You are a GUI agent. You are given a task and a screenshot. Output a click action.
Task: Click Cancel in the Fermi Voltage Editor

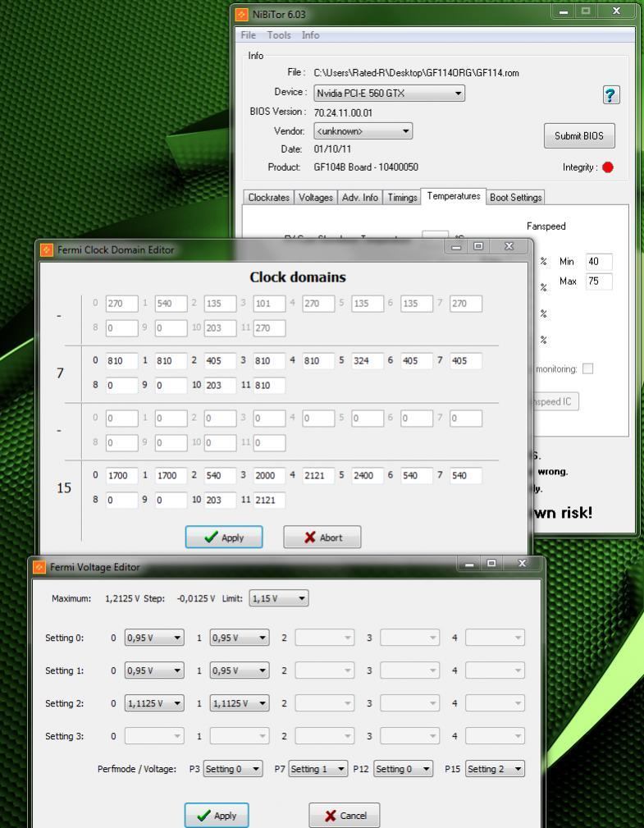(345, 816)
